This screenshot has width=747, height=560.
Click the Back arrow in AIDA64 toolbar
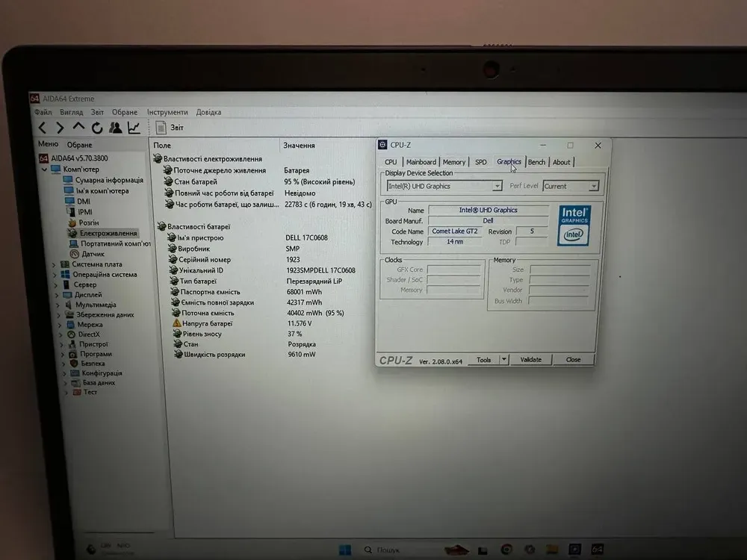(43, 128)
